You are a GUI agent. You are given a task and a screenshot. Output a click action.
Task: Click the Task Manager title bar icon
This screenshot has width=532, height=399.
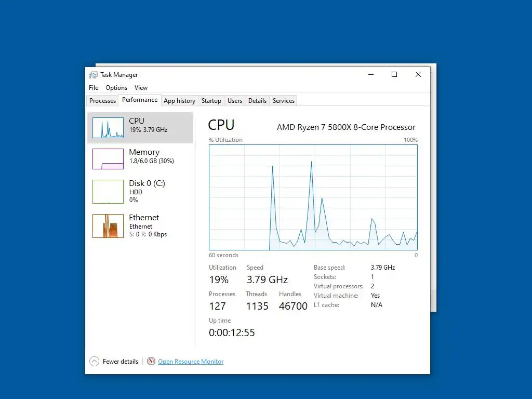pyautogui.click(x=93, y=75)
